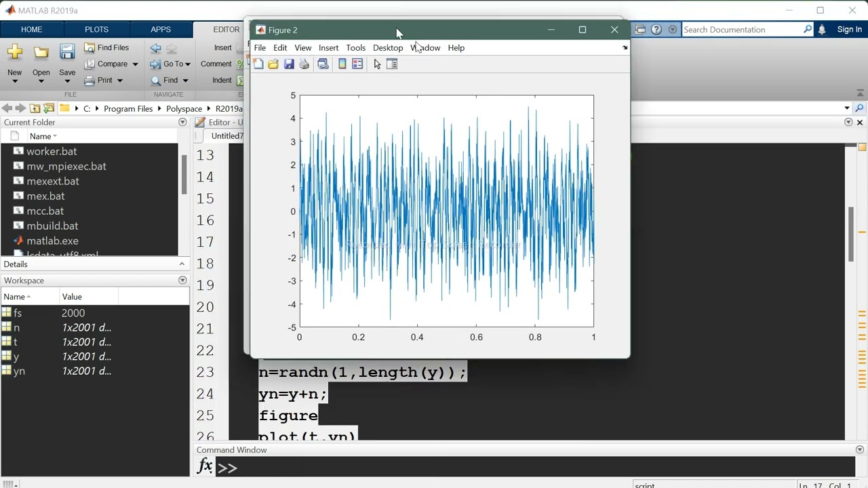
Task: Open the View menu in Figure 2
Action: pos(303,47)
